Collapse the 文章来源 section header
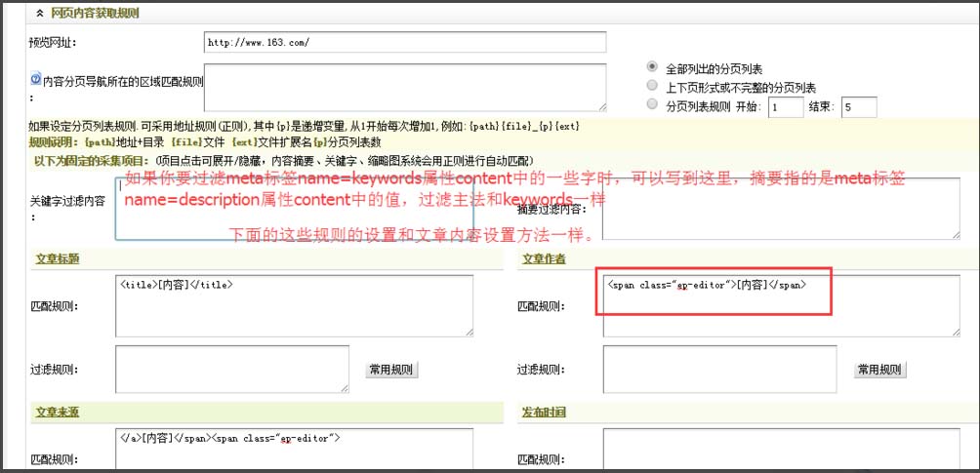Image resolution: width=980 pixels, height=473 pixels. click(55, 413)
